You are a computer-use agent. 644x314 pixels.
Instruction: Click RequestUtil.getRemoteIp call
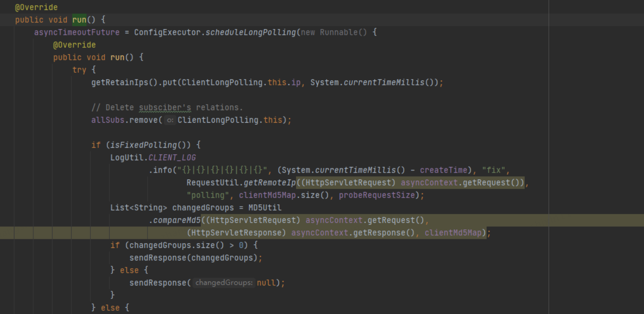(x=241, y=183)
